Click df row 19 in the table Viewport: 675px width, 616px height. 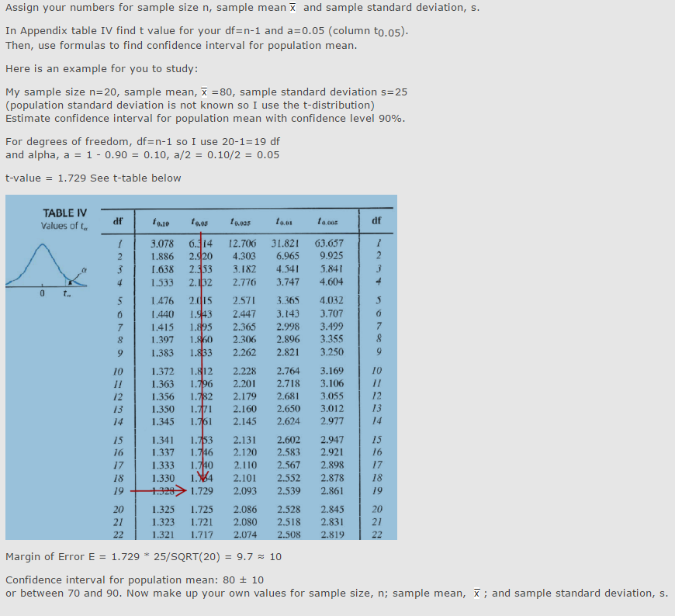(x=117, y=490)
